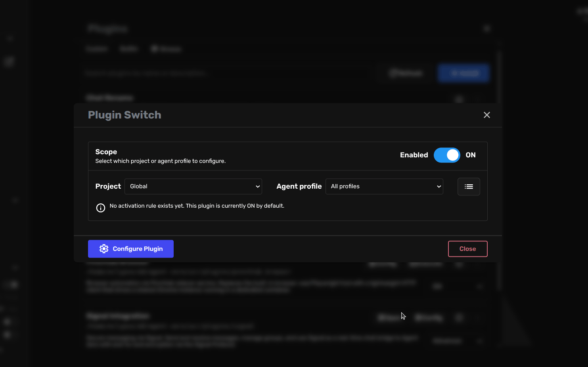
Task: Click the small icon beside the Chat Streams heading
Action: click(458, 99)
